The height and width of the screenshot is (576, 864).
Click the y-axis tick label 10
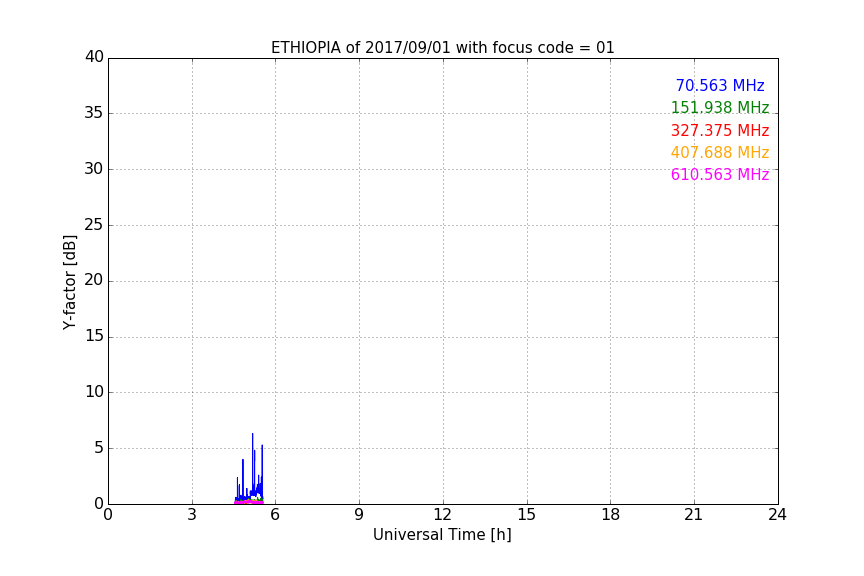click(x=94, y=392)
